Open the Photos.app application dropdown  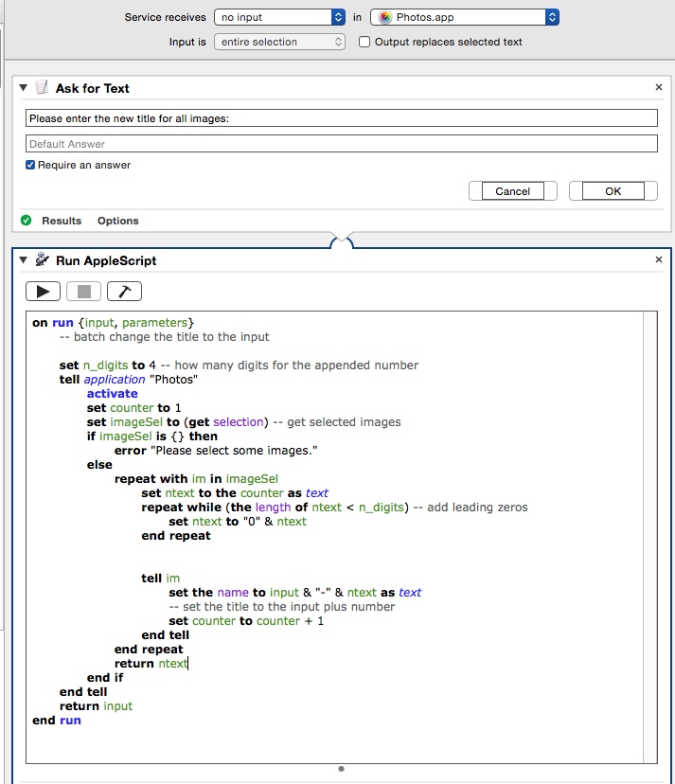pos(465,17)
